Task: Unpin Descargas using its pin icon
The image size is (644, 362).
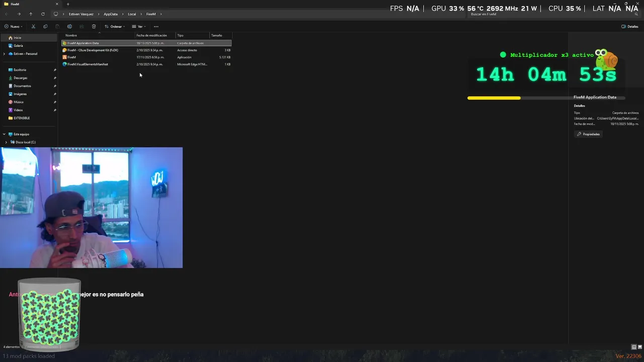Action: 55,78
